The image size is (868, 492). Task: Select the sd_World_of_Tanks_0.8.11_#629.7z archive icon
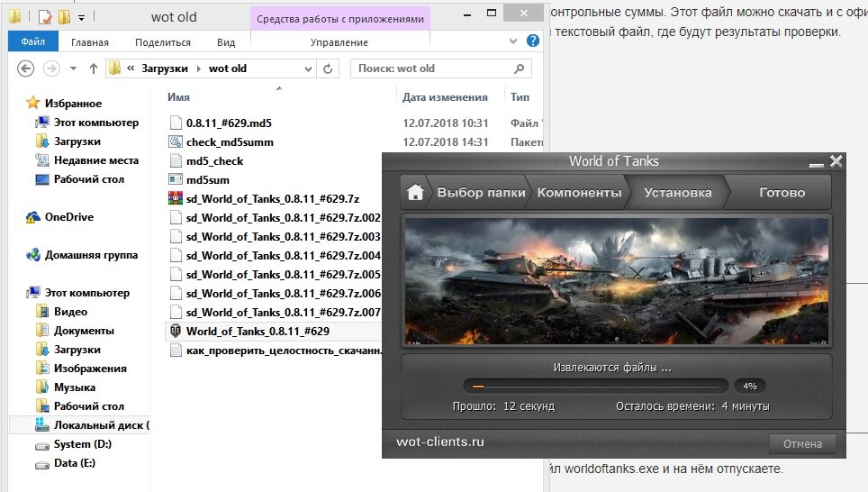176,198
